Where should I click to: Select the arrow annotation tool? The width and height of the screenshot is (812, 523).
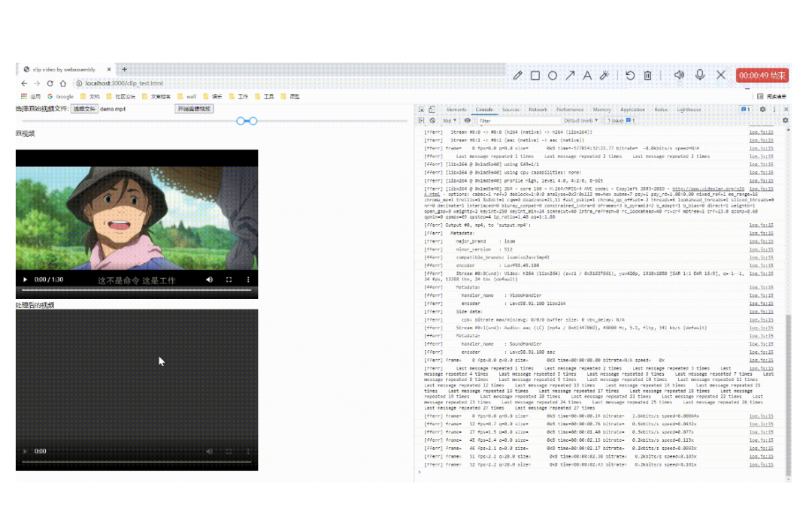[570, 76]
